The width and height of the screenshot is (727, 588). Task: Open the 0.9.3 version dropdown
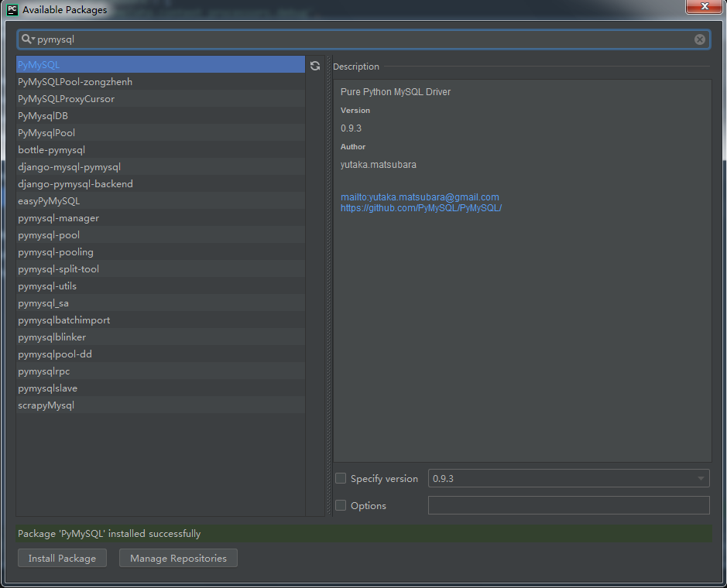pos(569,478)
